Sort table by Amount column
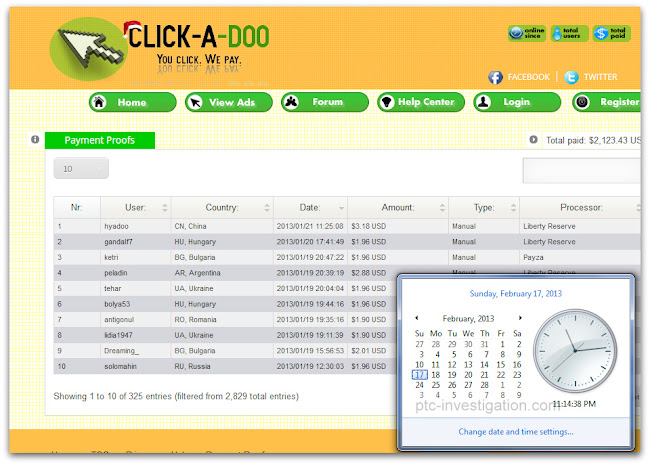This screenshot has height=465, width=650. (398, 207)
